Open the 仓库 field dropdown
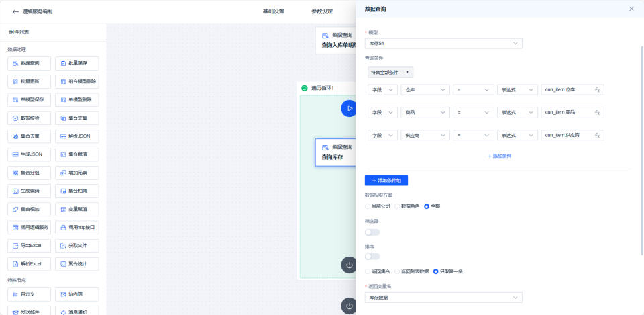 425,90
